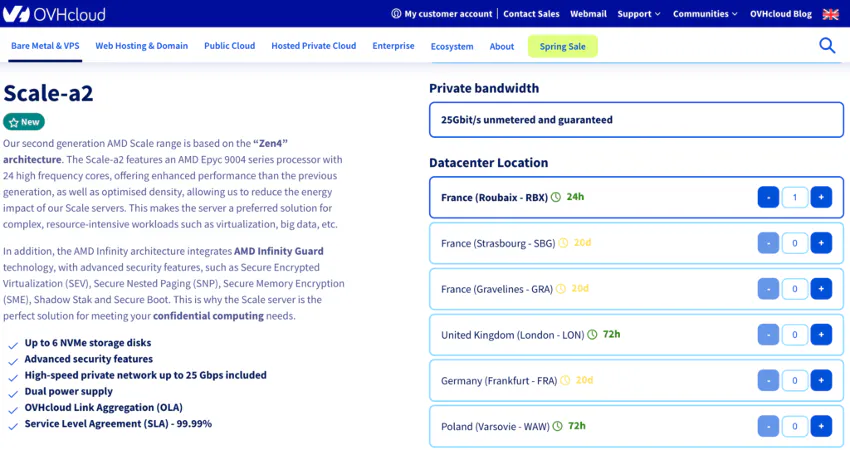This screenshot has width=850, height=450.
Task: Open My customer account link
Action: pyautogui.click(x=448, y=14)
